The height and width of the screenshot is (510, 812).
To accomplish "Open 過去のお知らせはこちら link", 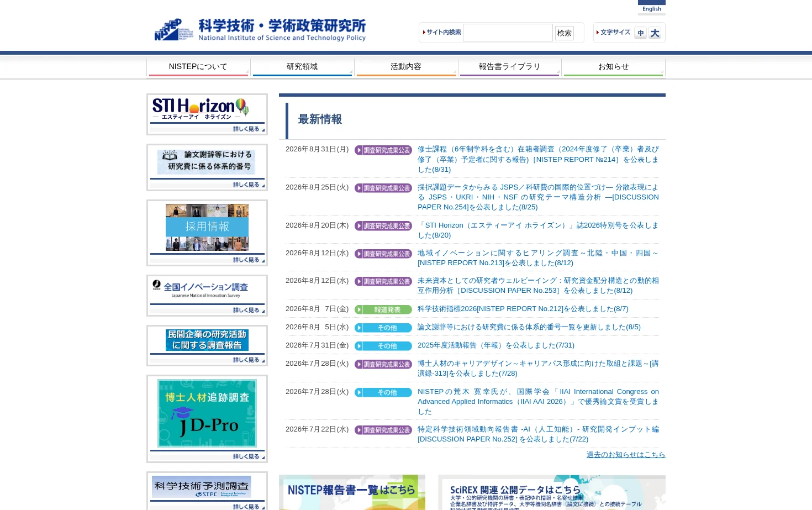I will (626, 455).
